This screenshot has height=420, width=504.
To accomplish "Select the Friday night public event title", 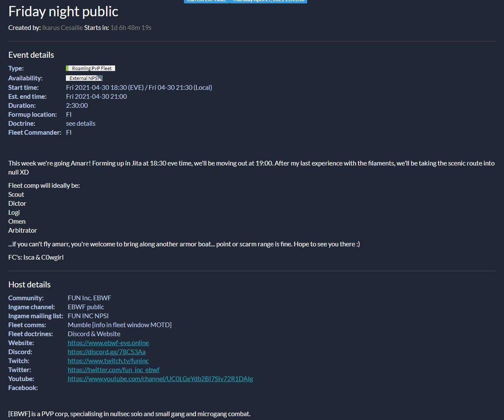I will [x=63, y=12].
